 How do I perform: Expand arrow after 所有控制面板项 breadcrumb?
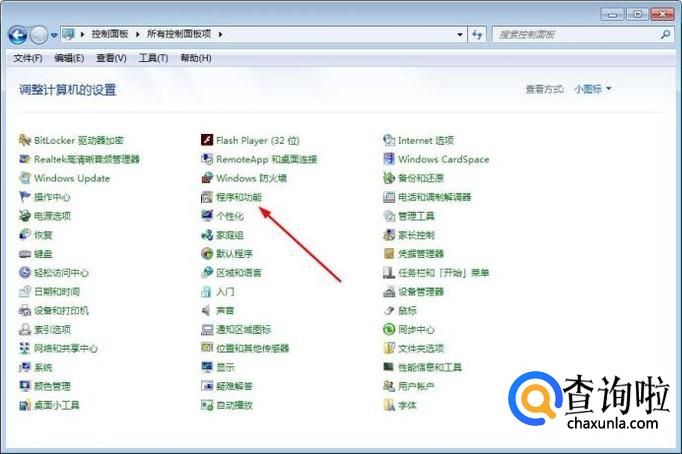(221, 34)
